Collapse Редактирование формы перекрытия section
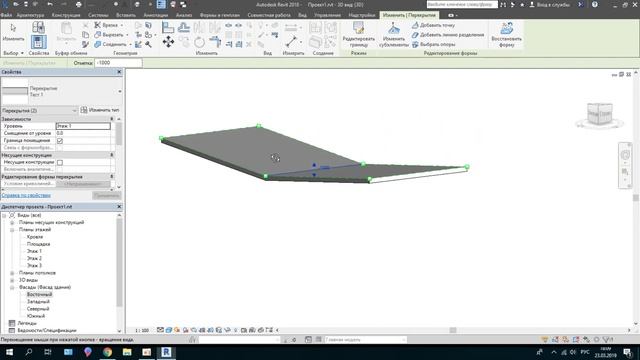Viewport: 640px width, 360px height. click(112, 177)
